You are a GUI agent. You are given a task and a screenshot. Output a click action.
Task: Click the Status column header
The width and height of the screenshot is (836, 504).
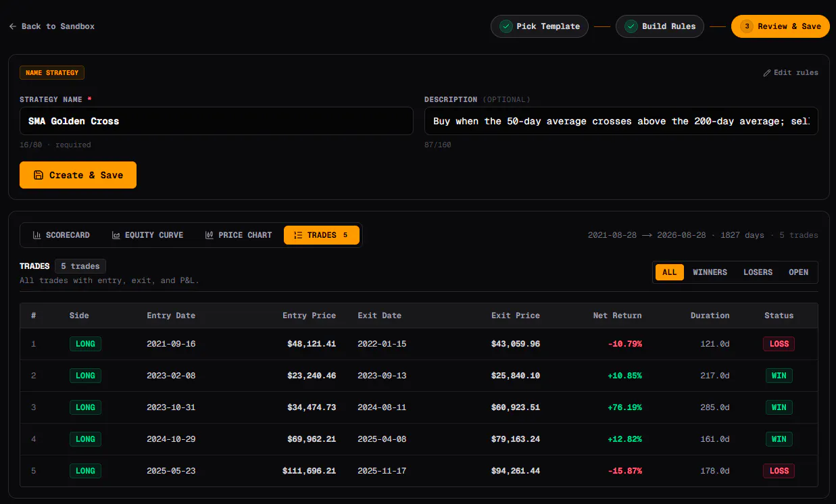779,316
